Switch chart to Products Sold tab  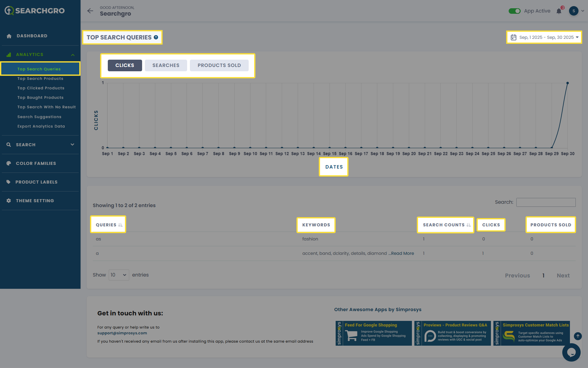click(219, 65)
